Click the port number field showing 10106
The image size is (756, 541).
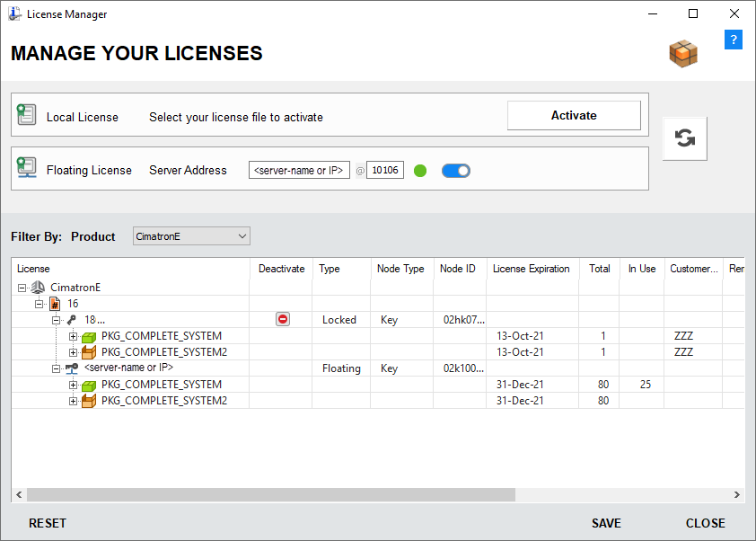pyautogui.click(x=385, y=171)
